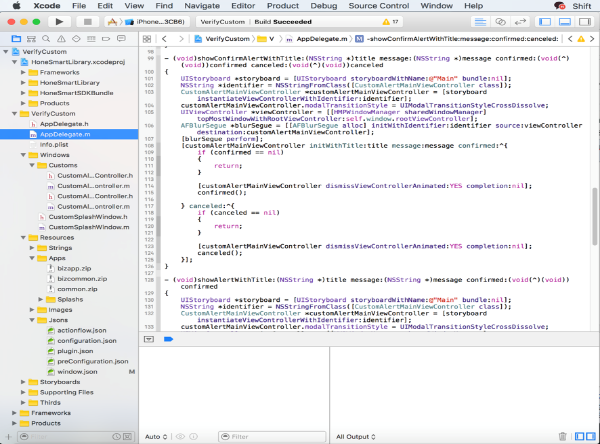Add a new file with plus button
The width and height of the screenshot is (600, 444).
point(8,436)
